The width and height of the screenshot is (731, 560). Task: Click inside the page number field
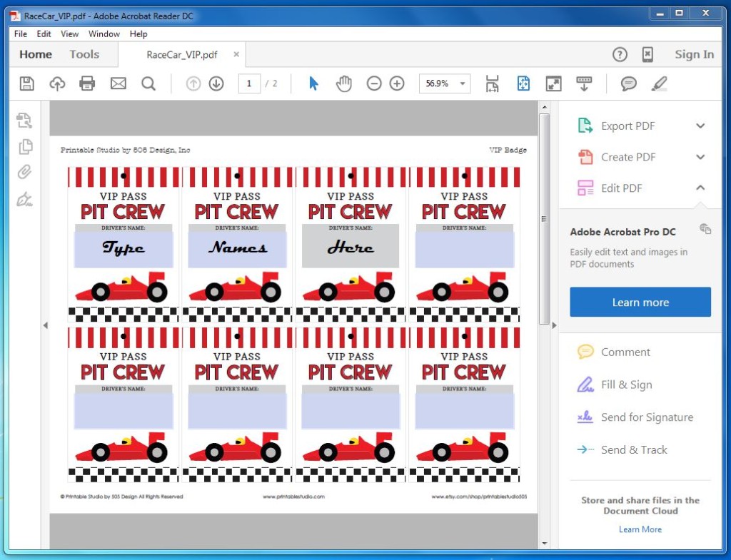click(x=249, y=83)
